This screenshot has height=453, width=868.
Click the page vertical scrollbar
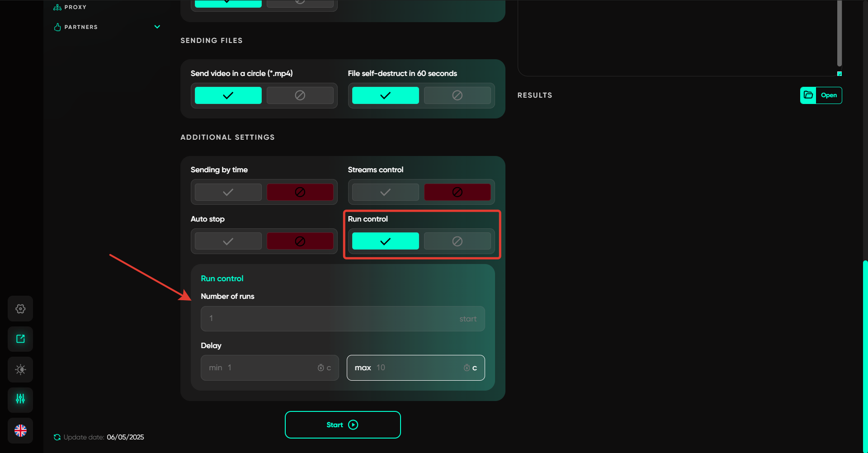pyautogui.click(x=865, y=353)
